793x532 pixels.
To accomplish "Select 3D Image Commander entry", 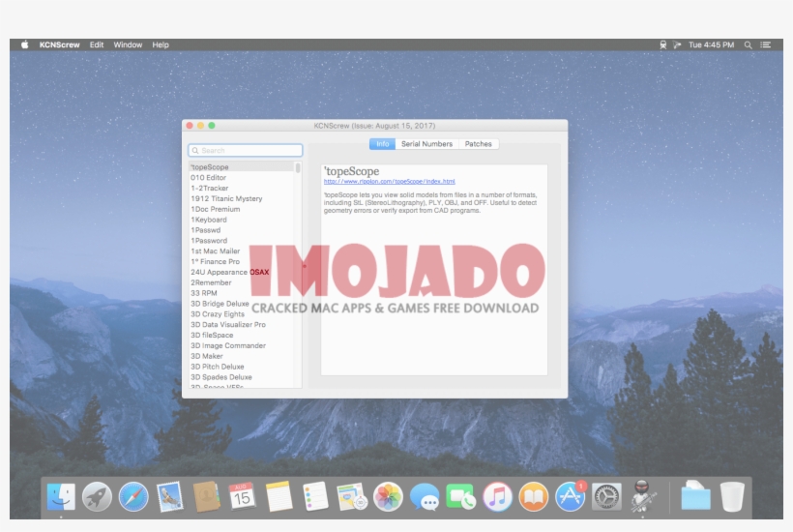I will coord(242,346).
